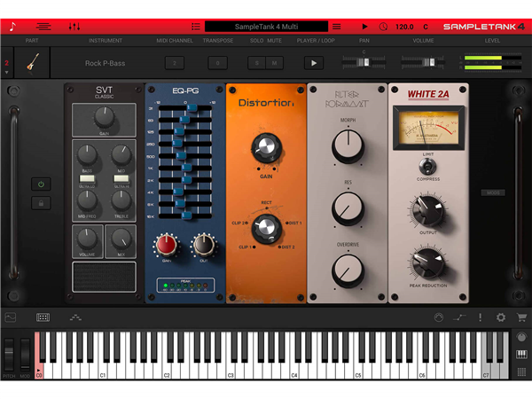Click the metronome icon beside tempo
This screenshot has width=532, height=399.
pyautogui.click(x=383, y=27)
